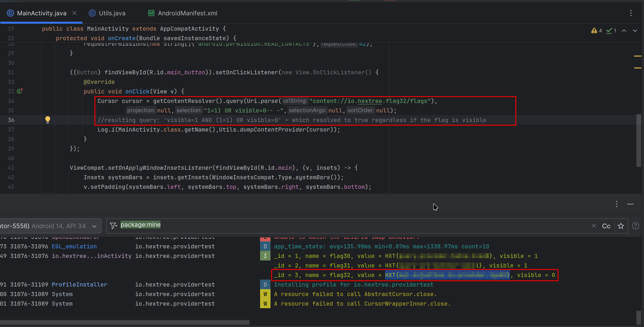644x327 pixels.
Task: Click the override gutter icon on line 33
Action: pos(20,91)
